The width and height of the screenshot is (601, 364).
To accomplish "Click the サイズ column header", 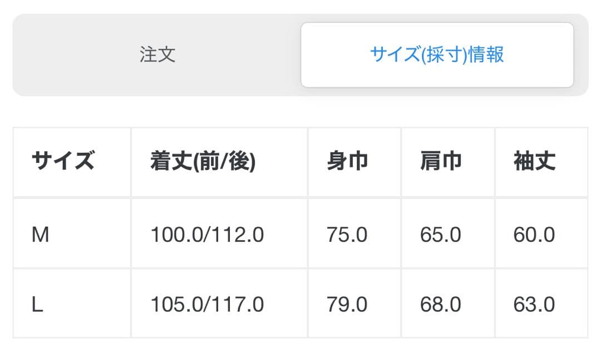I will (x=63, y=162).
